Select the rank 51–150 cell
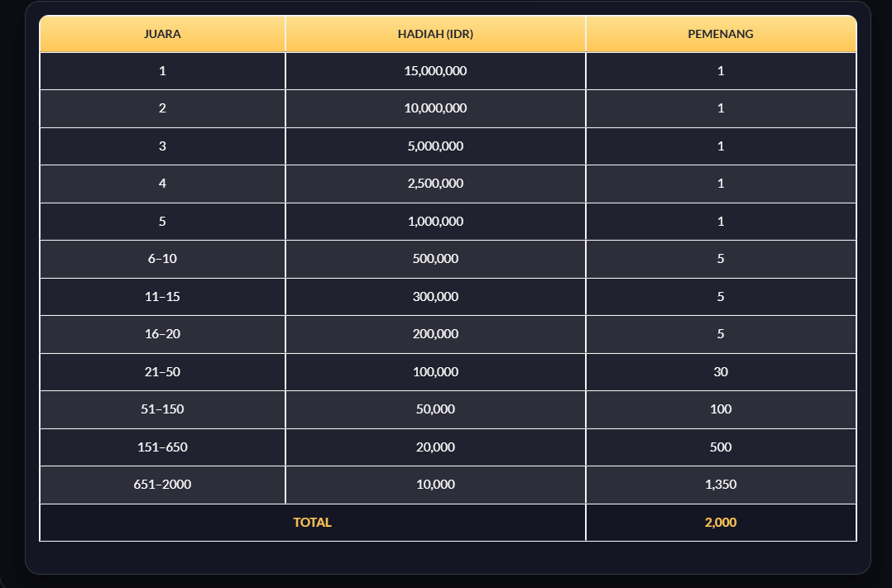Screen dimensions: 892x588 point(162,409)
